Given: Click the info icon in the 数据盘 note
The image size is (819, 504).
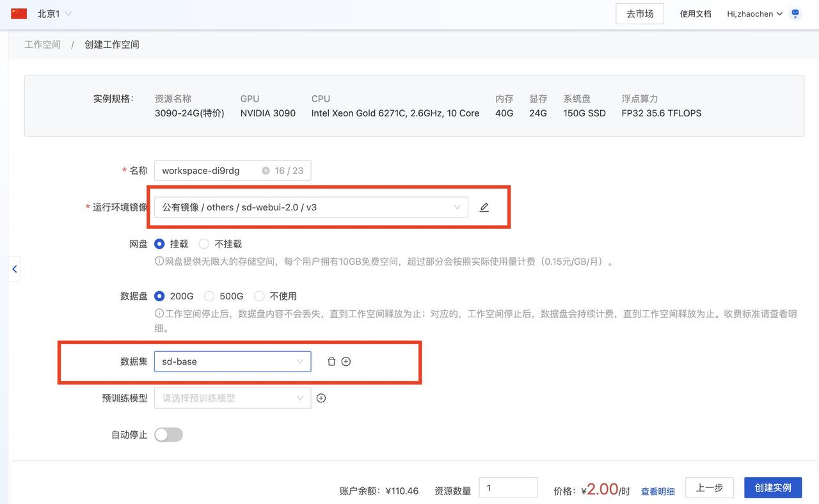Looking at the screenshot, I should [x=159, y=314].
